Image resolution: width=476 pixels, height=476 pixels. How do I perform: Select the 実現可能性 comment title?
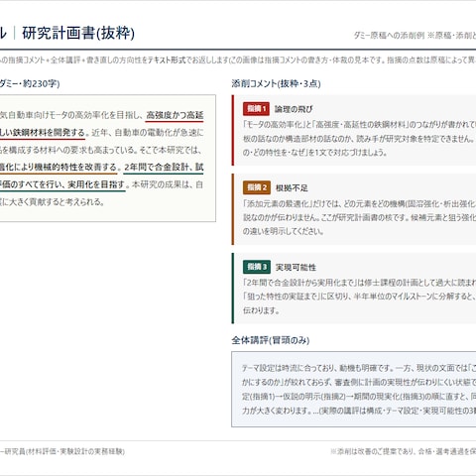296,267
